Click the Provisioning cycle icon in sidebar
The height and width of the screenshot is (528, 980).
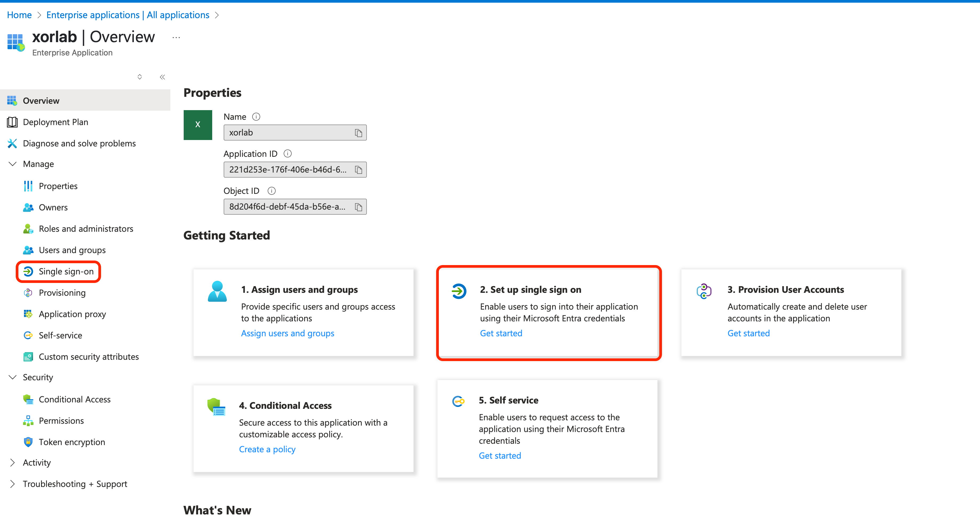tap(28, 293)
